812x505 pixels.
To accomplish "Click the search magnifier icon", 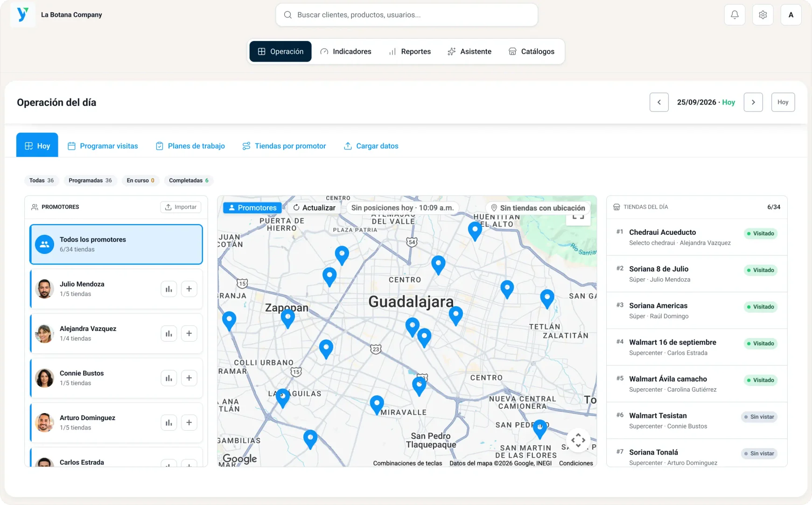I will pyautogui.click(x=288, y=15).
